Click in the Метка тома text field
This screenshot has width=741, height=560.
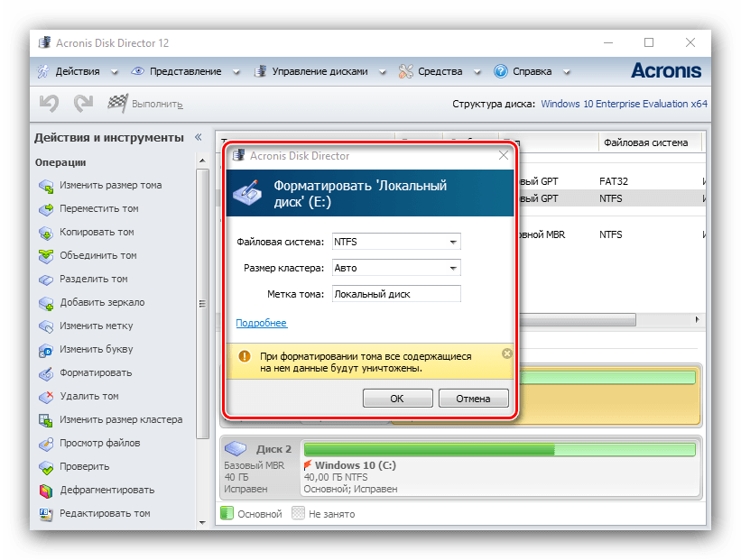point(396,294)
